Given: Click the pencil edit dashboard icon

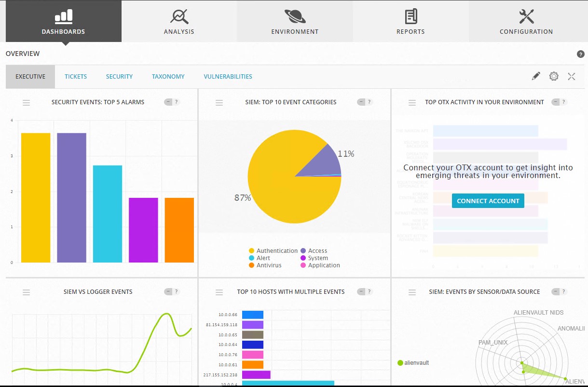Looking at the screenshot, I should point(536,76).
